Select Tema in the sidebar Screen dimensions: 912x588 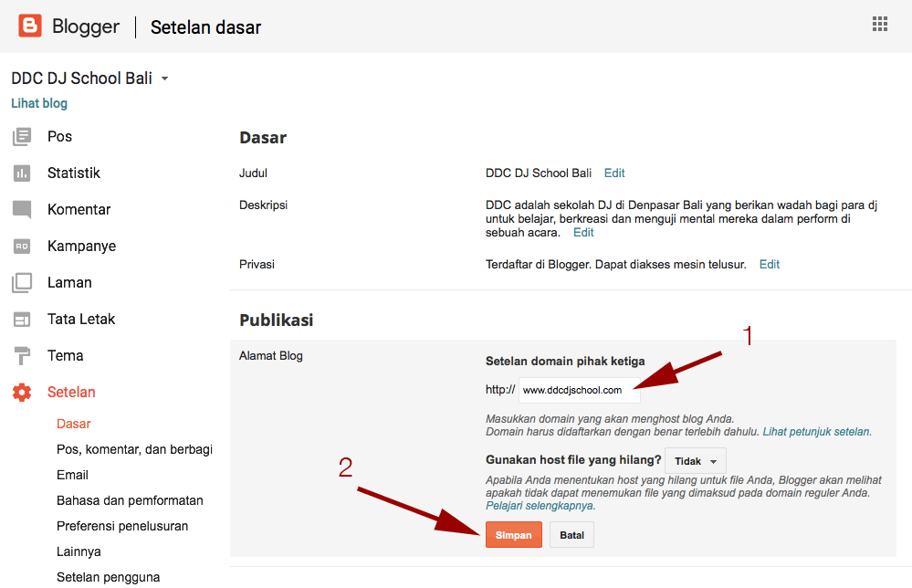pos(66,355)
